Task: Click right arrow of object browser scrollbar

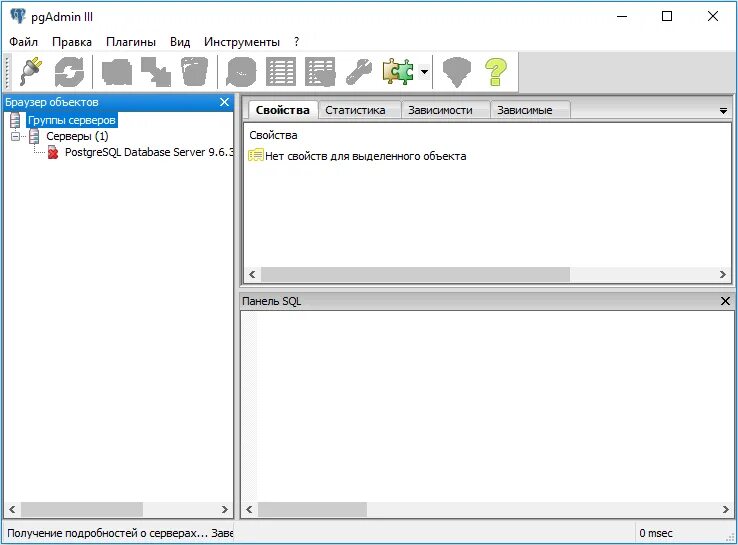Action: click(x=225, y=509)
